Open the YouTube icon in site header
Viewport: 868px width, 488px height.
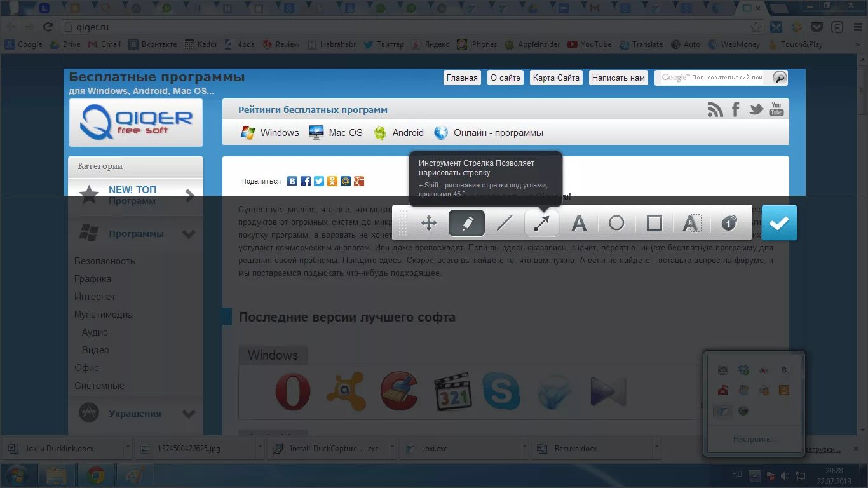[x=776, y=109]
